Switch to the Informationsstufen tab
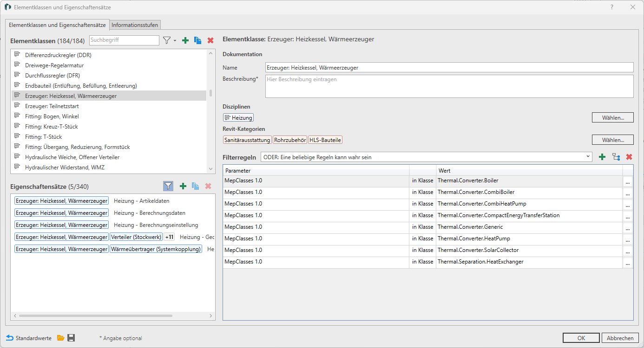 click(135, 25)
